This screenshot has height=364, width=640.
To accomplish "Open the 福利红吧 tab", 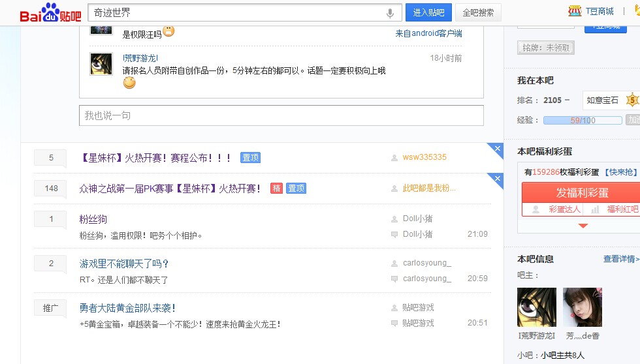I will coord(622,209).
